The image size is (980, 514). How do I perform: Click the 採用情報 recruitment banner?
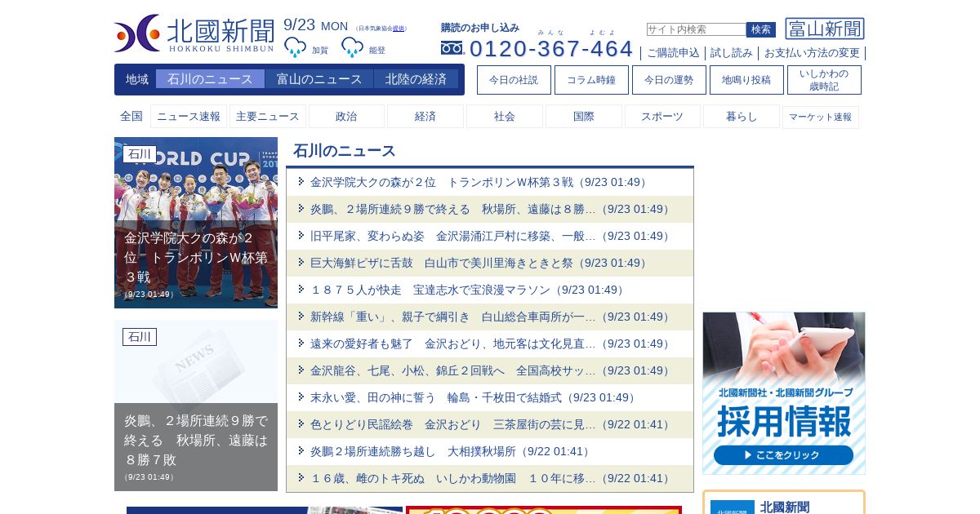pos(784,393)
